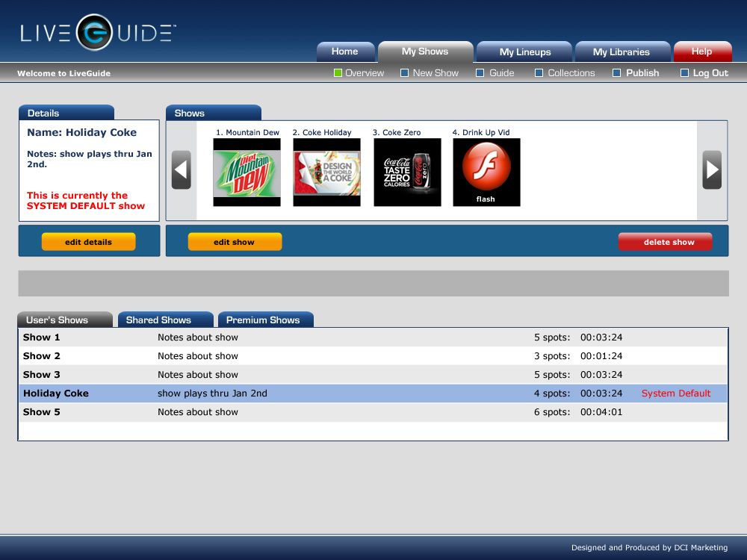Choose the Coke Zero spot thumbnail
Screen dimensions: 747x560
[x=407, y=172]
